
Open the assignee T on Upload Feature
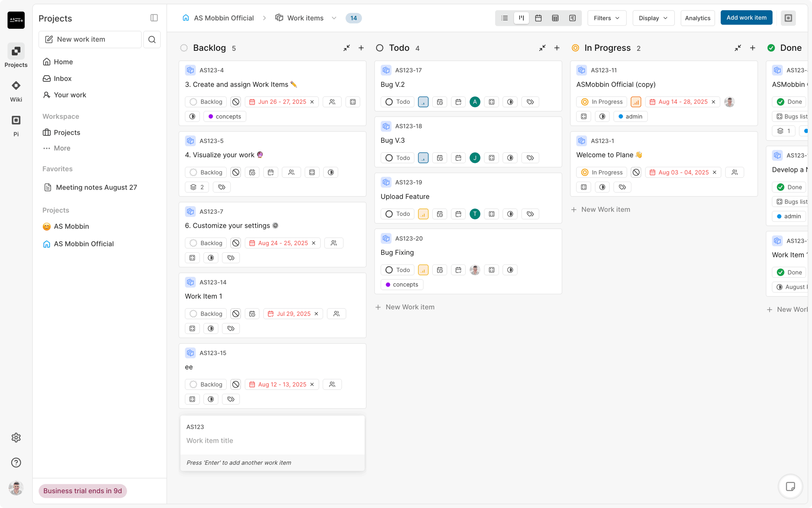[475, 214]
